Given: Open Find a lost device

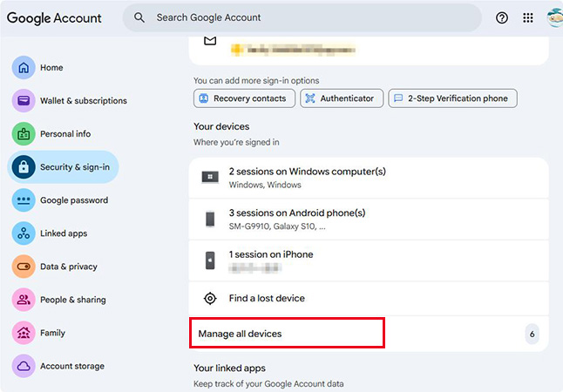Looking at the screenshot, I should coord(369,298).
